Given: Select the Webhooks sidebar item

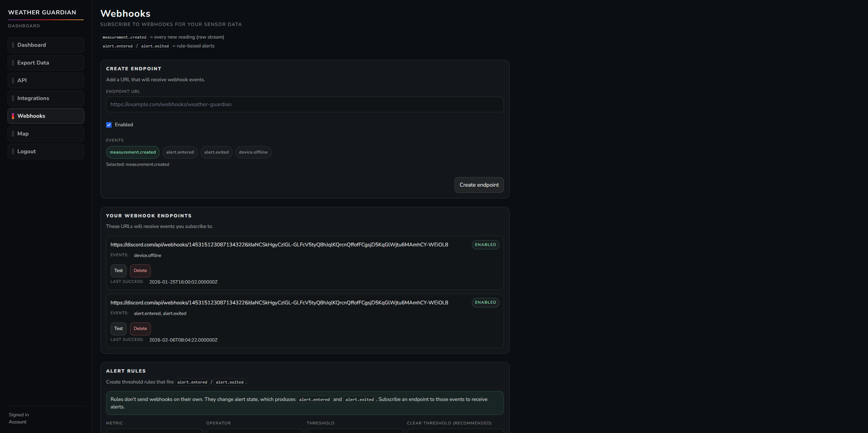Looking at the screenshot, I should tap(46, 116).
